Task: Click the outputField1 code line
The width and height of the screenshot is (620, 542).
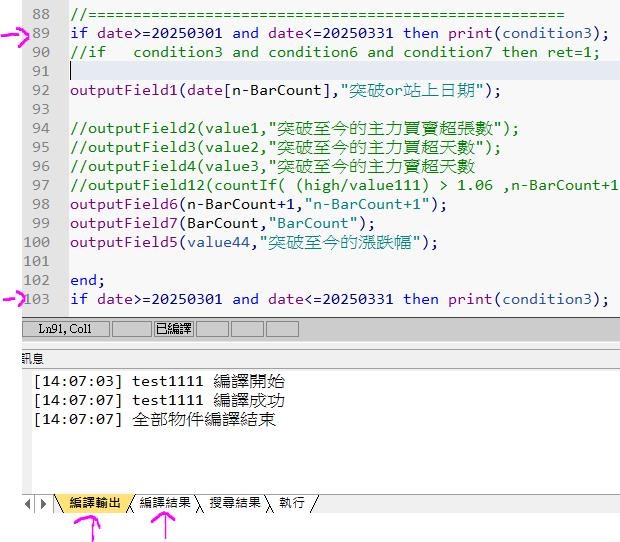Action: [284, 90]
